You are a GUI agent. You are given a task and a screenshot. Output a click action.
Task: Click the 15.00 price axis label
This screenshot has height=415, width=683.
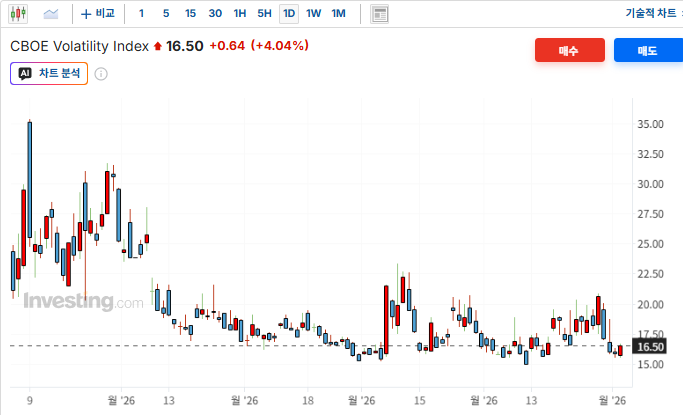(650, 364)
